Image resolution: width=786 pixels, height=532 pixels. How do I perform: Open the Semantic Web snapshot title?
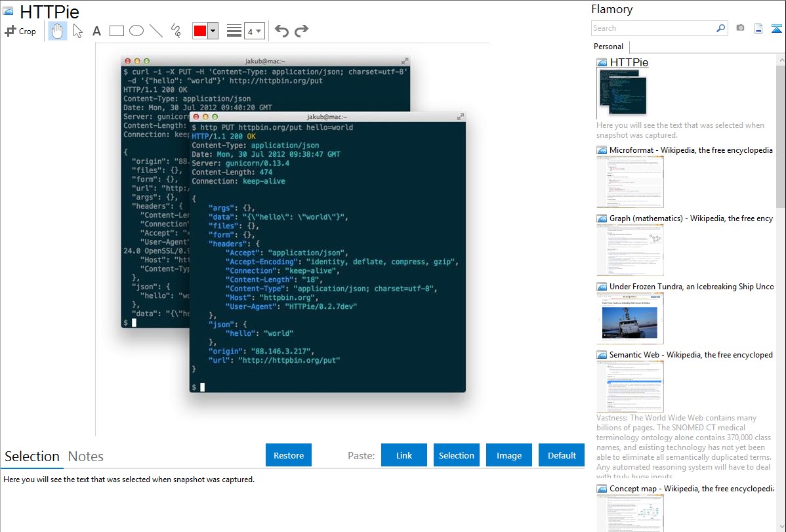(691, 354)
